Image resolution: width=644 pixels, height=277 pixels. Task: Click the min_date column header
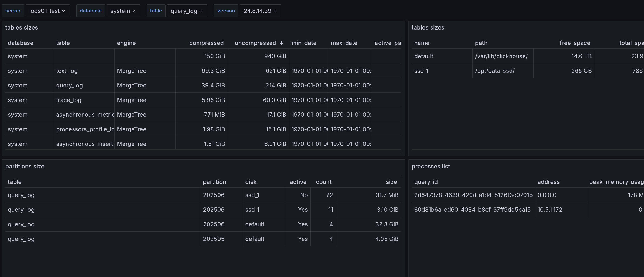(x=304, y=43)
